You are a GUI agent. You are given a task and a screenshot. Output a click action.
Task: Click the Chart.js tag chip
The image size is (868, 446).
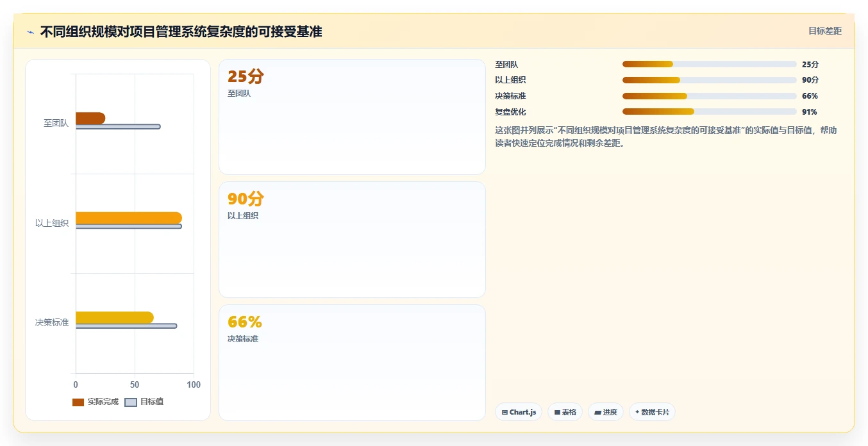519,412
